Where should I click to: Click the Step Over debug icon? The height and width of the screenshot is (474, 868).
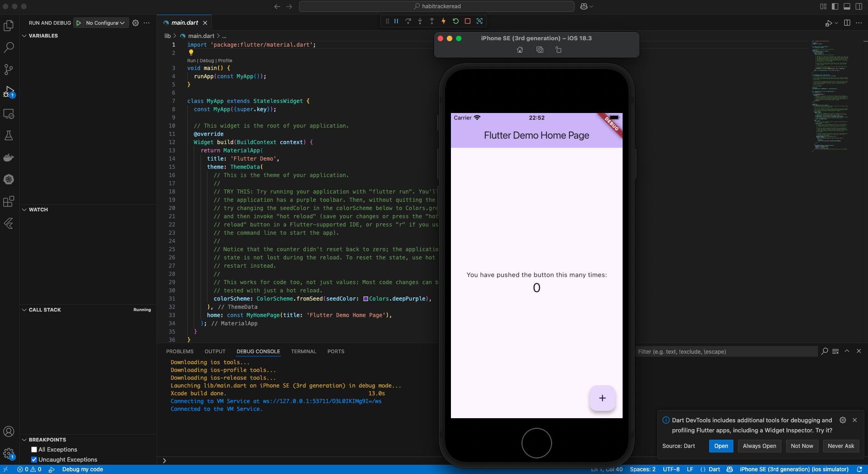click(408, 21)
